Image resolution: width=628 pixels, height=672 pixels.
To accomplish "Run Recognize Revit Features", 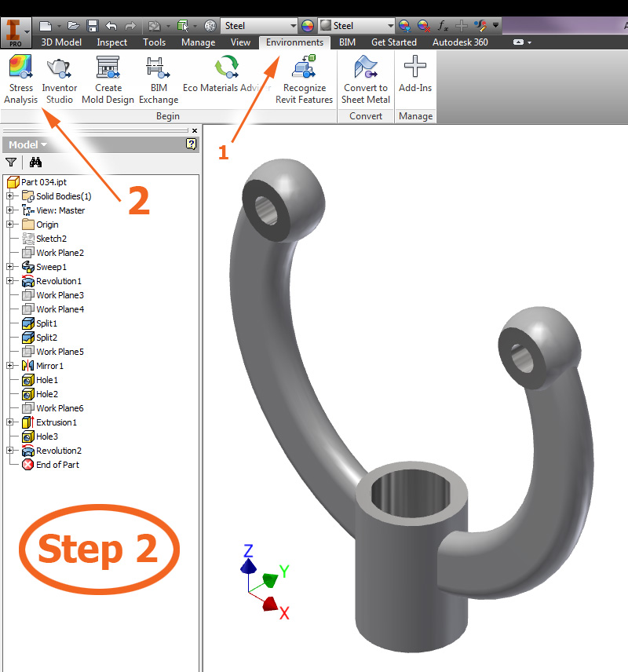I will click(304, 79).
